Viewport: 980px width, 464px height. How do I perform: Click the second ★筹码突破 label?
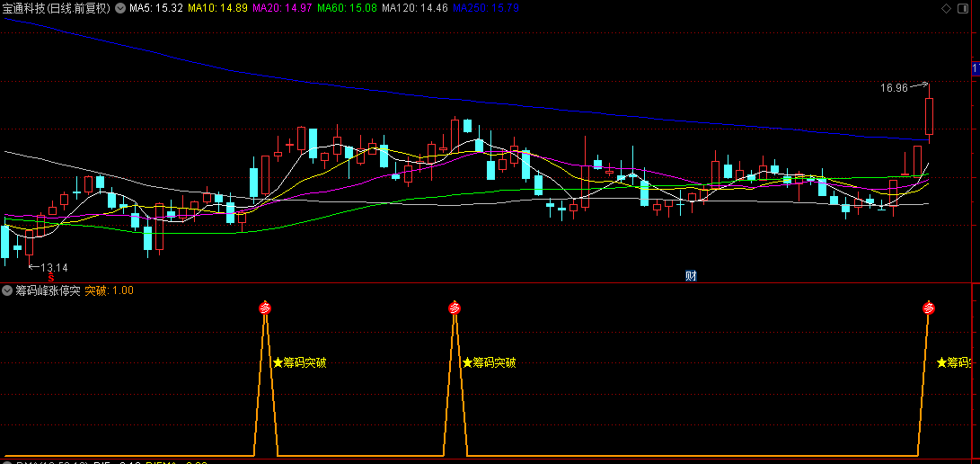(489, 362)
